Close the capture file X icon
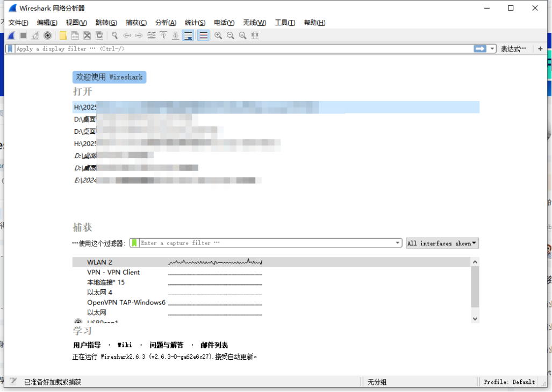 click(87, 35)
